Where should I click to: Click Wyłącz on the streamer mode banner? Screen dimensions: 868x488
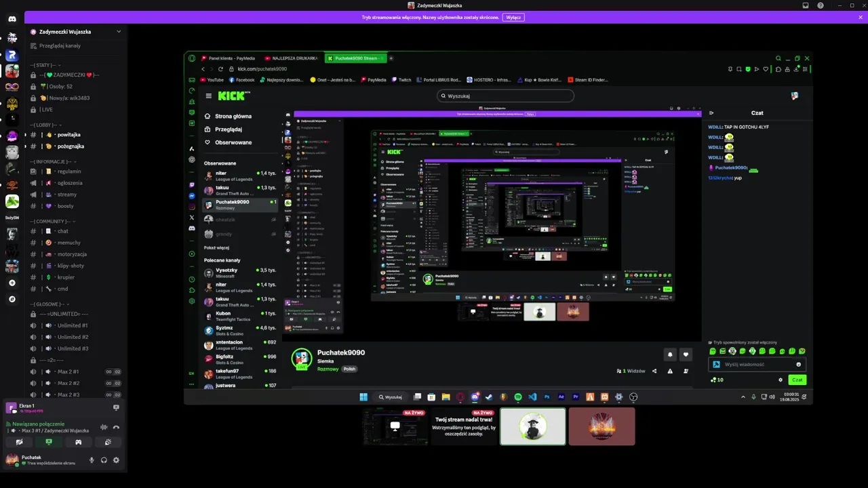click(x=513, y=17)
